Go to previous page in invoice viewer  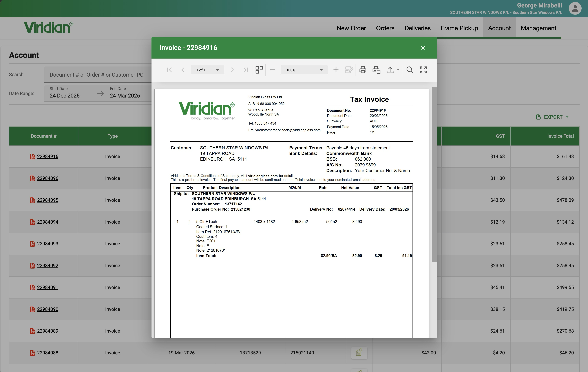click(183, 70)
